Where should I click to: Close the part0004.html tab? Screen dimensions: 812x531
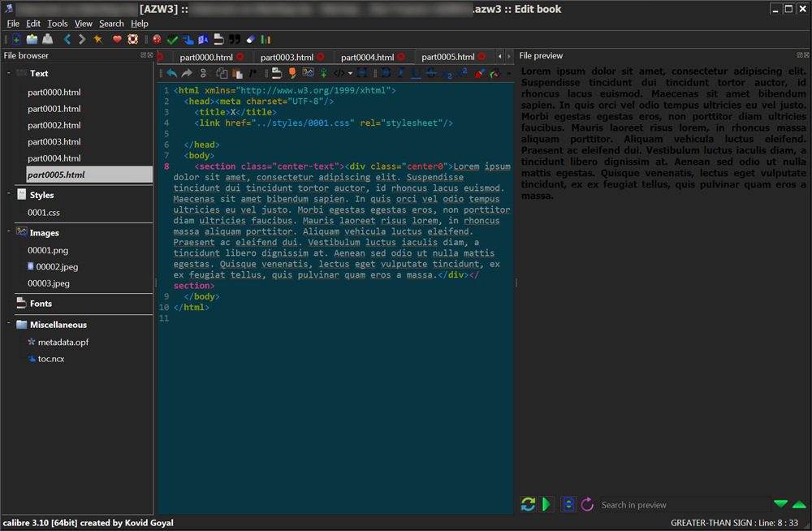coord(401,57)
